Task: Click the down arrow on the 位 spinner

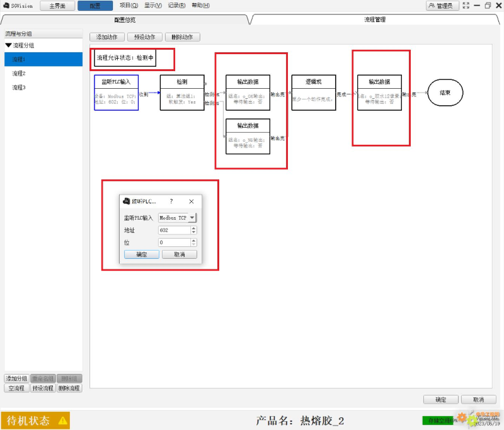Action: (x=193, y=244)
